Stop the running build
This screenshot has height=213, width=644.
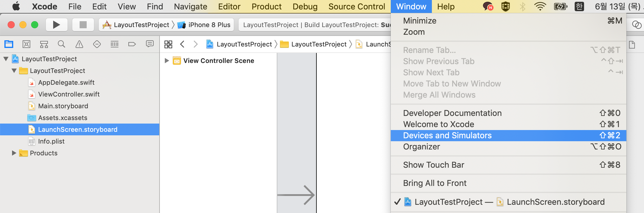83,25
